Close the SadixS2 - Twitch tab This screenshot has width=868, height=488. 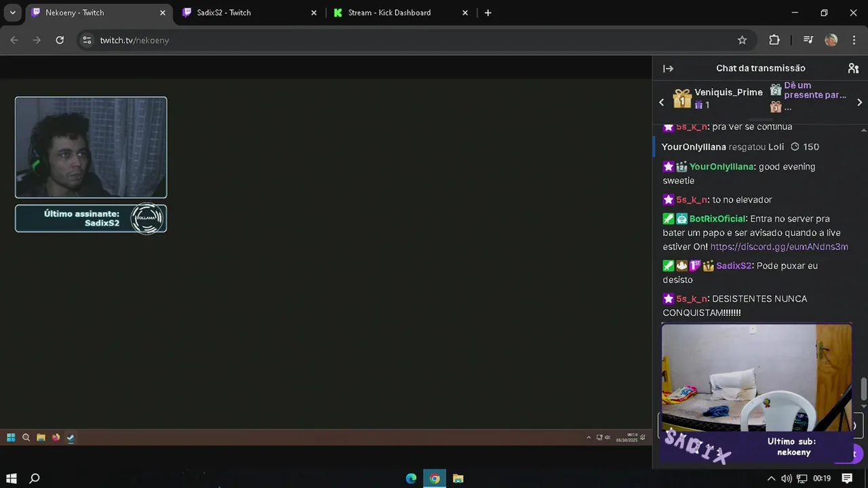313,13
